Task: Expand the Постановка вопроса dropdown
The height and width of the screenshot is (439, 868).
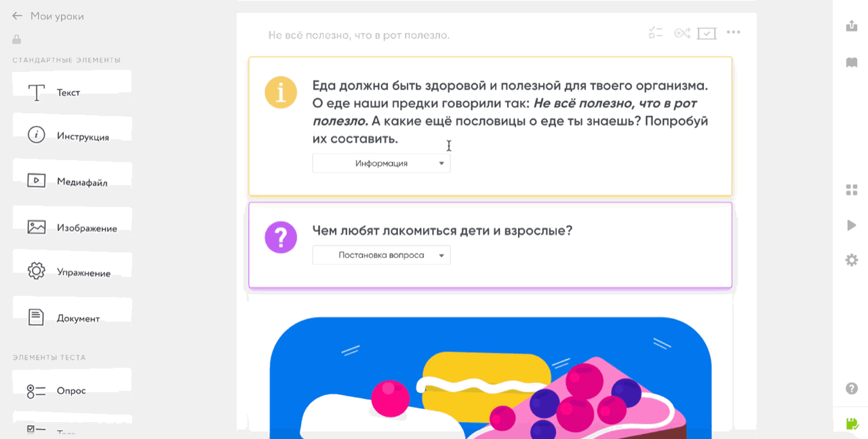Action: pos(381,255)
